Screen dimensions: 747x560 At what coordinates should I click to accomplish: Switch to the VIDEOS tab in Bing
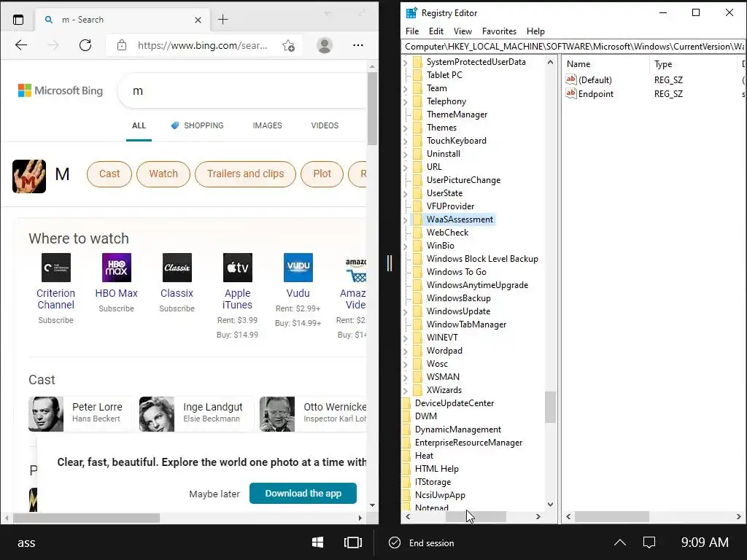(325, 125)
